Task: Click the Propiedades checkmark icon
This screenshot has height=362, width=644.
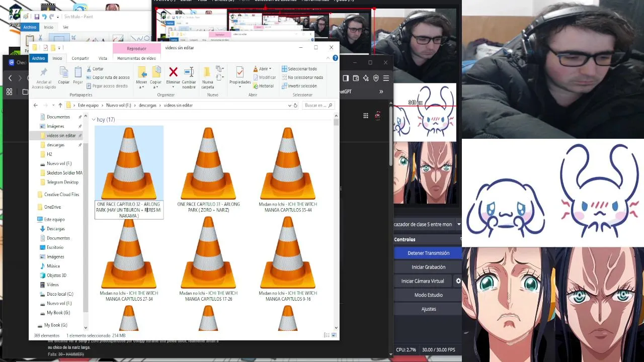Action: (240, 72)
